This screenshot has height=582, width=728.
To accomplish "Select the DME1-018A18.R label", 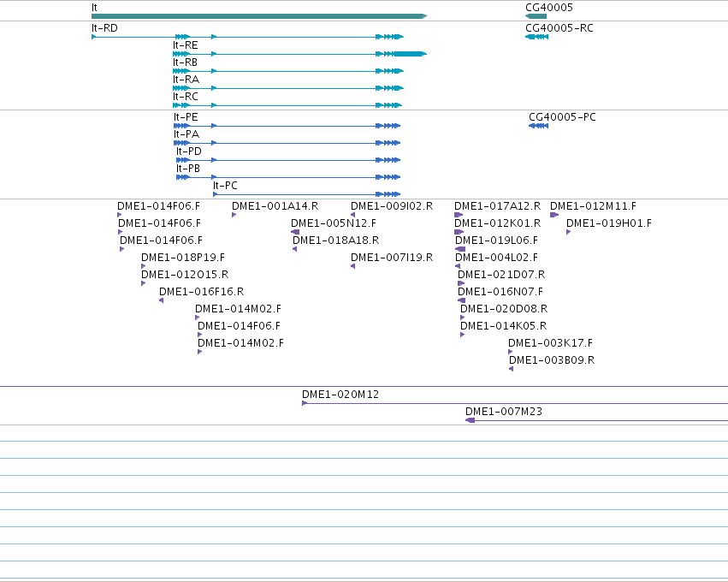I will coord(335,241).
